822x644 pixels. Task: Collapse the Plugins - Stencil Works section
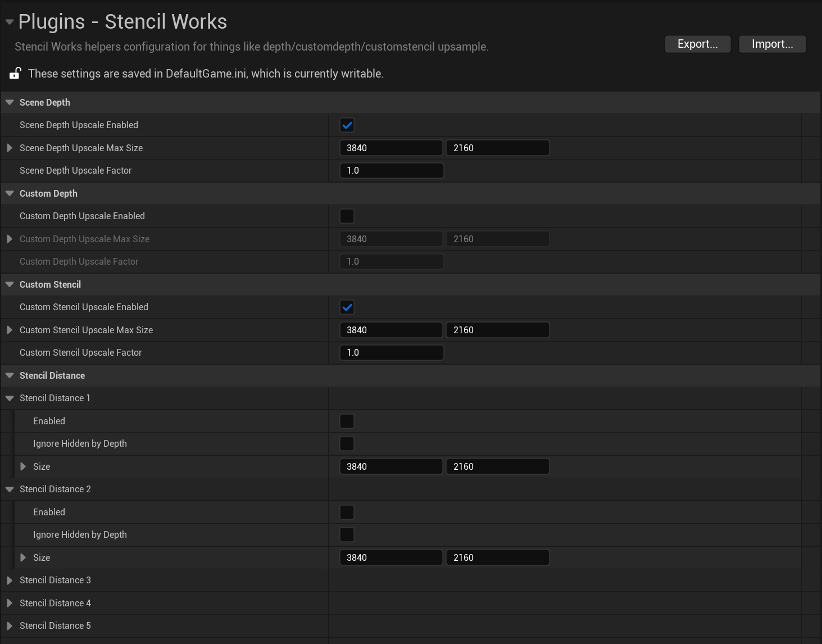[8, 21]
